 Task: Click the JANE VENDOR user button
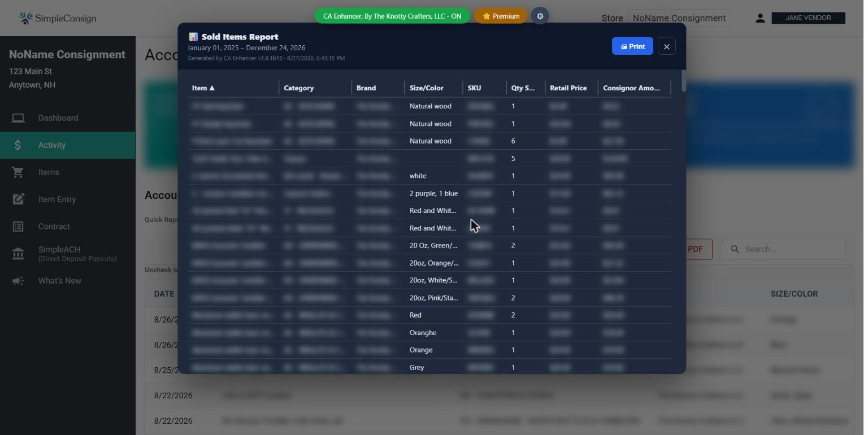809,18
